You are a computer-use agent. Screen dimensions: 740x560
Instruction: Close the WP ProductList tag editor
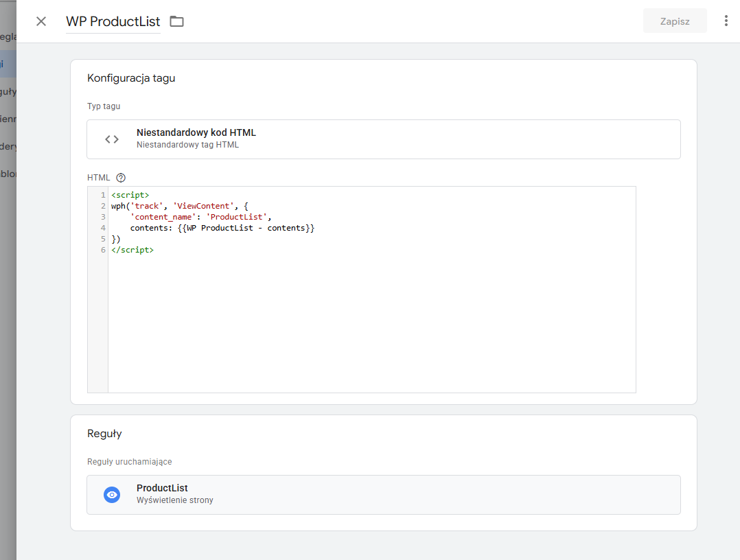41,21
